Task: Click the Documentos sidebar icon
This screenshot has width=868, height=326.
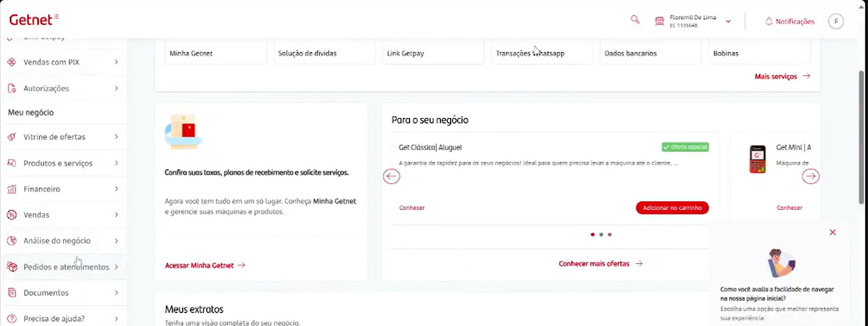Action: point(11,292)
